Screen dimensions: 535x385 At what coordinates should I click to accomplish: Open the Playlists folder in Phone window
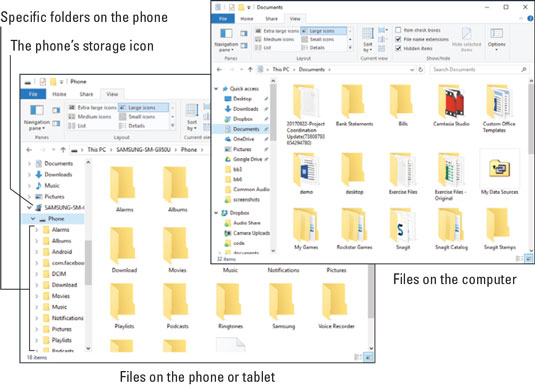[x=124, y=306]
